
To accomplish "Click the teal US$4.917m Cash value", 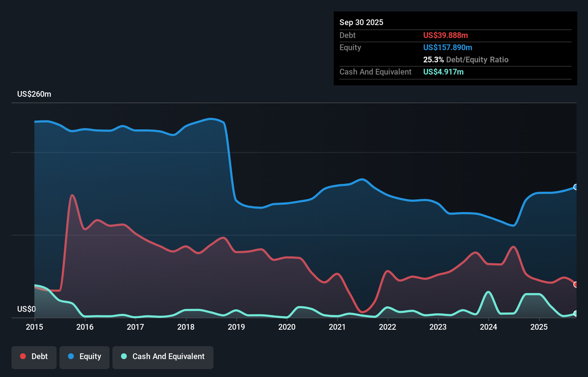I will (444, 72).
